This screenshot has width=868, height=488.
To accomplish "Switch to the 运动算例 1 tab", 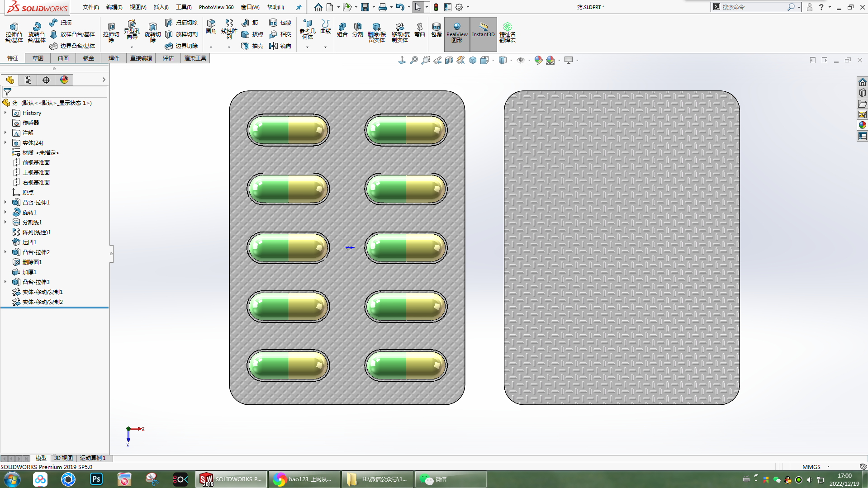I will pos(93,458).
